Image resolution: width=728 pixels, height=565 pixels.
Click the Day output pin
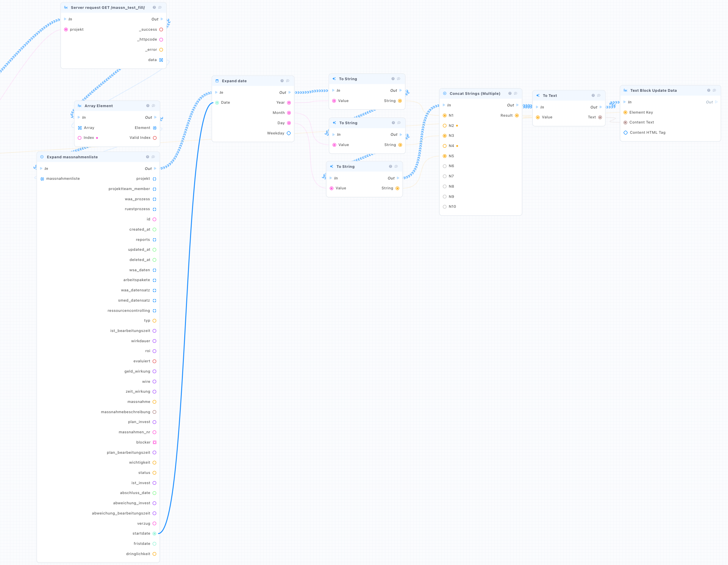289,123
